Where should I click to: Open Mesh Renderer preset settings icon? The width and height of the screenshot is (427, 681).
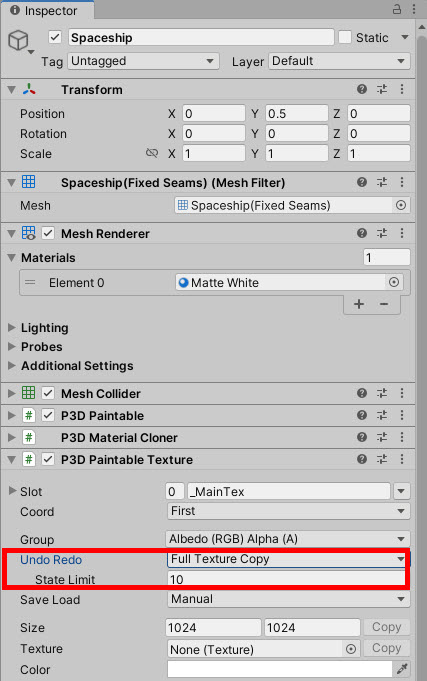pyautogui.click(x=382, y=233)
